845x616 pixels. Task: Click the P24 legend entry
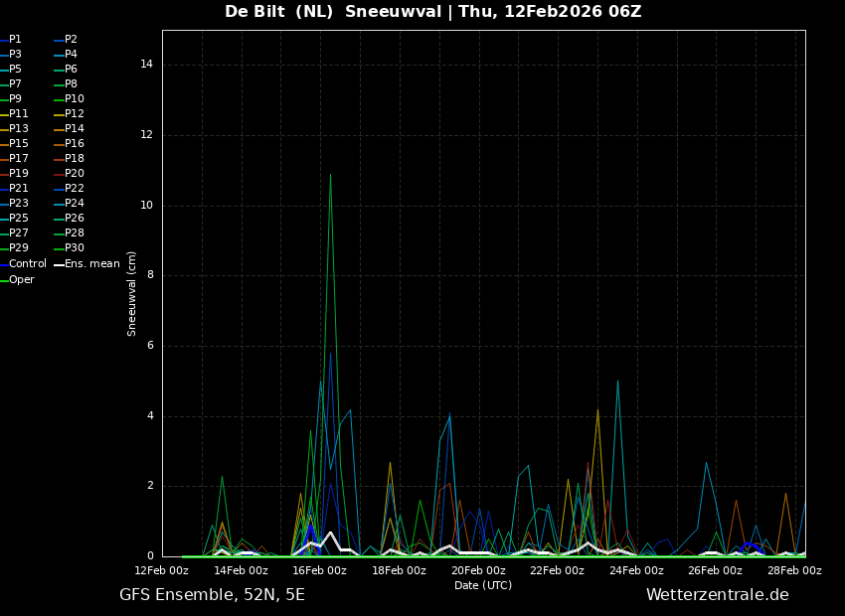[x=75, y=204]
